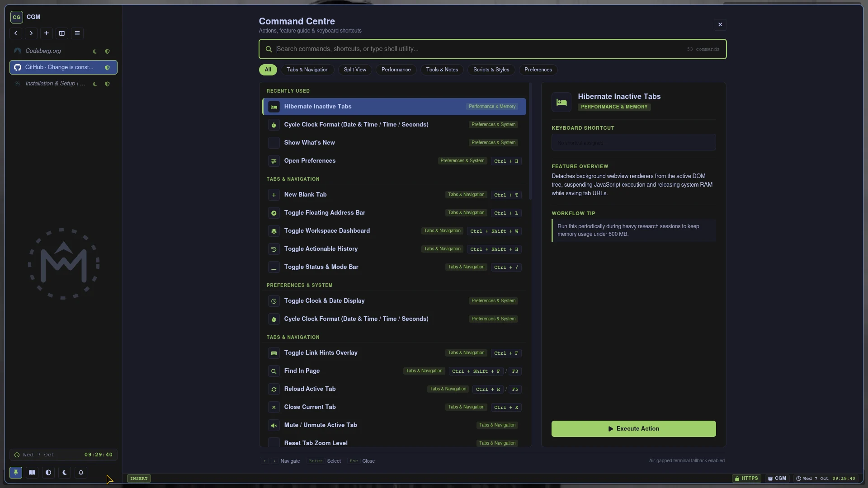Click the command list scrollbar
Screen dimensions: 868x488
tap(530, 141)
